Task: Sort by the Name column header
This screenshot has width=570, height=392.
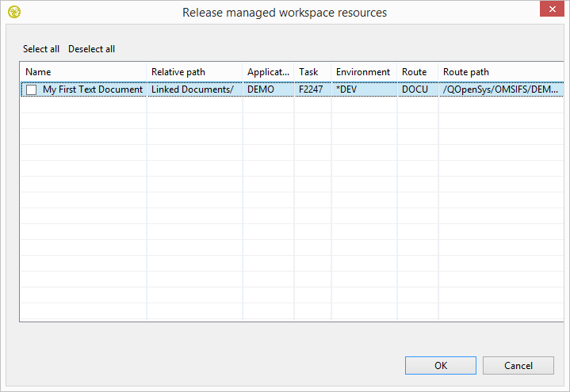Action: [x=82, y=72]
